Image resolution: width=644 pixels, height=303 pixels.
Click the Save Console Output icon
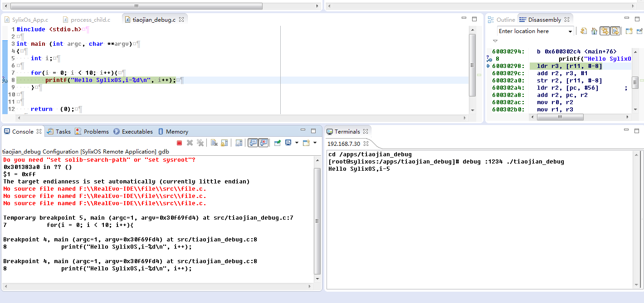[x=239, y=143]
